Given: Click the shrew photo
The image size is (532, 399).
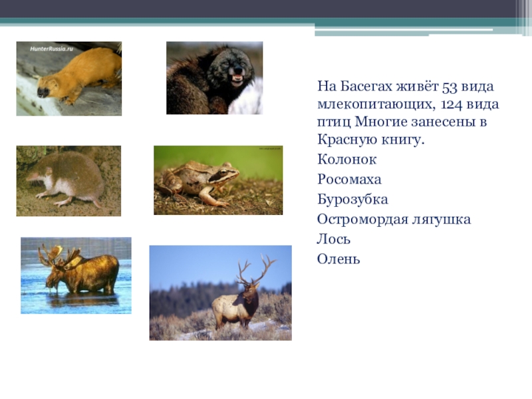Looking at the screenshot, I should (x=68, y=181).
